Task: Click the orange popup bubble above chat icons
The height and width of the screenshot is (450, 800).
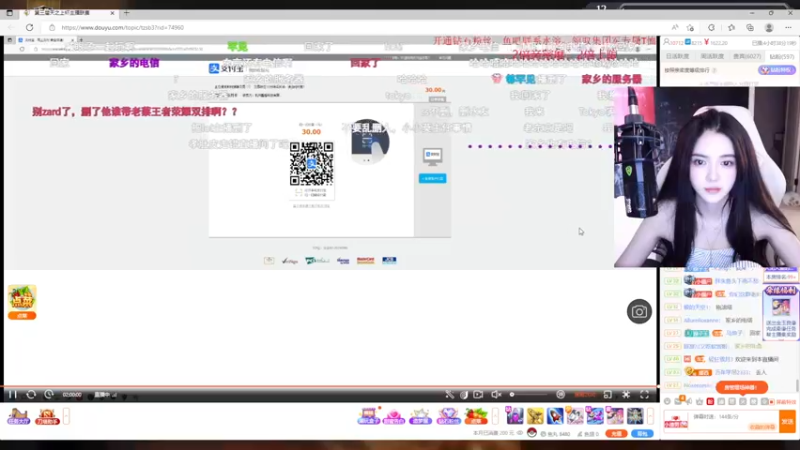Action: 742,387
